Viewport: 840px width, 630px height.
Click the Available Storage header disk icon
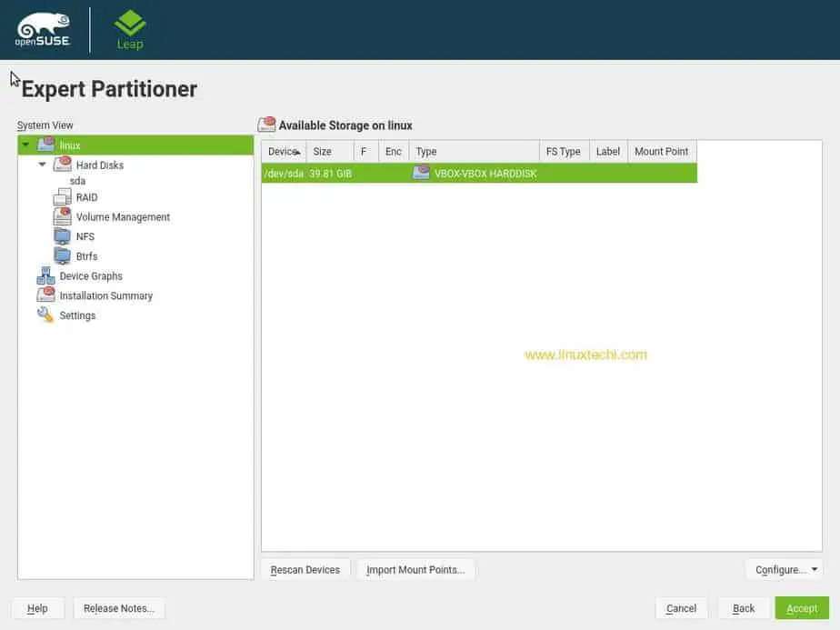[x=266, y=125]
